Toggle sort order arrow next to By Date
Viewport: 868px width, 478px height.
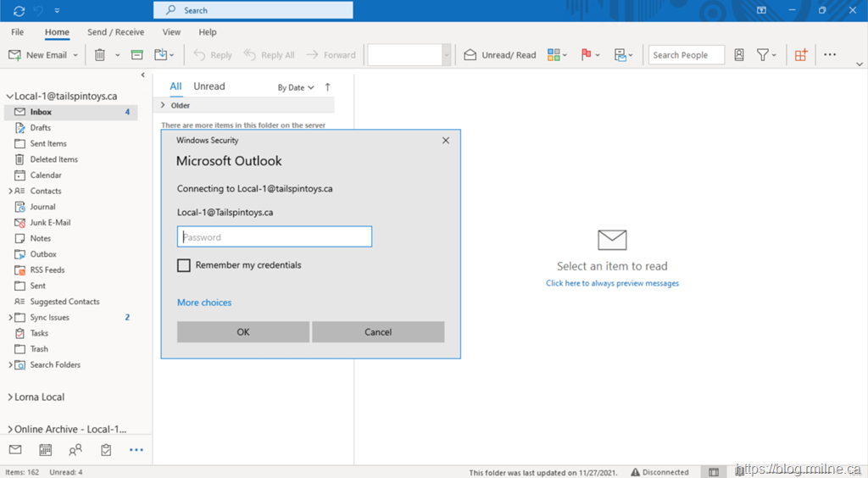(x=328, y=87)
